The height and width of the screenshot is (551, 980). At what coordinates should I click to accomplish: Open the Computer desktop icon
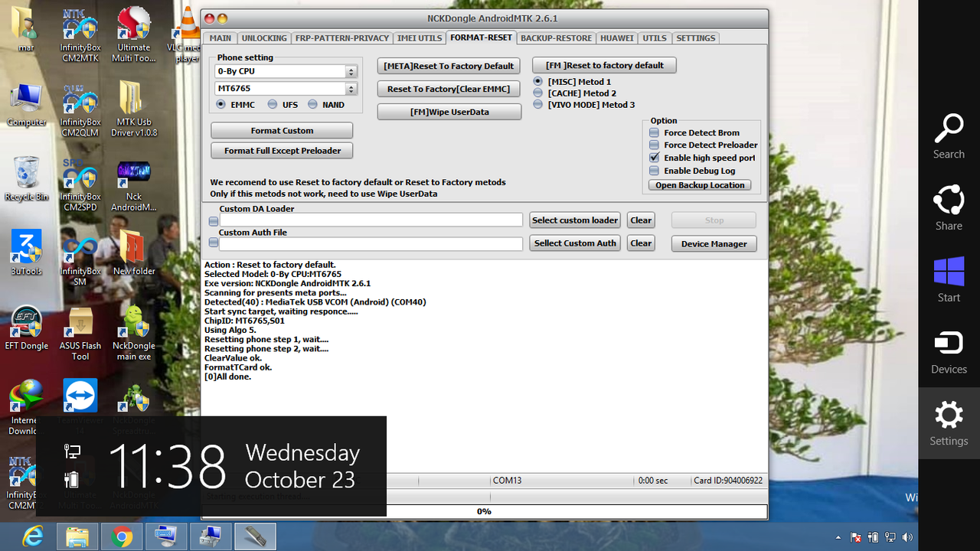click(26, 105)
